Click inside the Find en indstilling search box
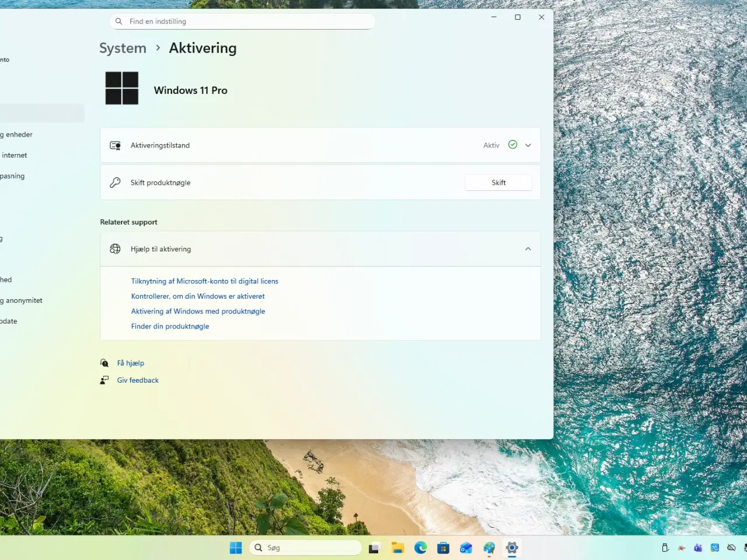The height and width of the screenshot is (560, 747). [x=242, y=21]
